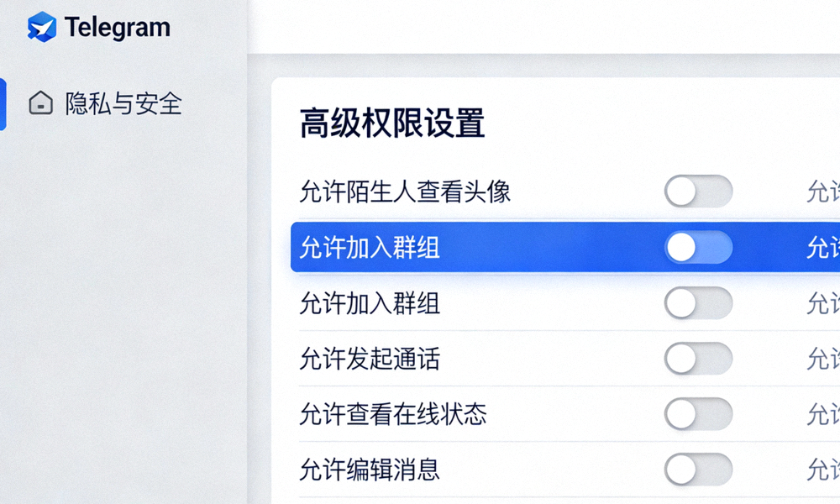Toggle 允许编辑消息 switch
This screenshot has height=504, width=840.
(699, 470)
